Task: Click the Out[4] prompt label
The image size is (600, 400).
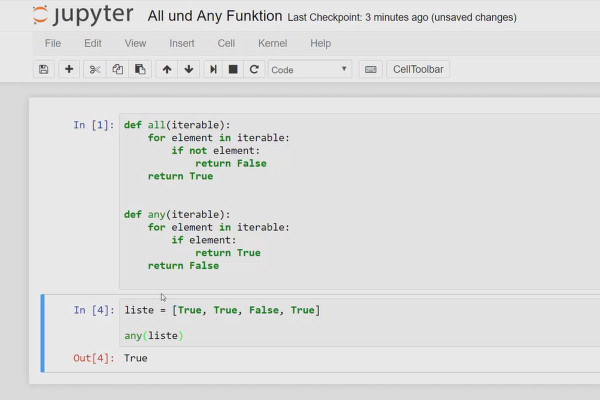Action: tap(94, 358)
